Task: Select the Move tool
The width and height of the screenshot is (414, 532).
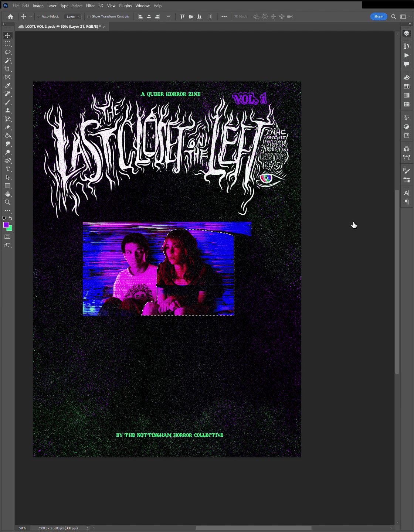Action: coord(7,35)
